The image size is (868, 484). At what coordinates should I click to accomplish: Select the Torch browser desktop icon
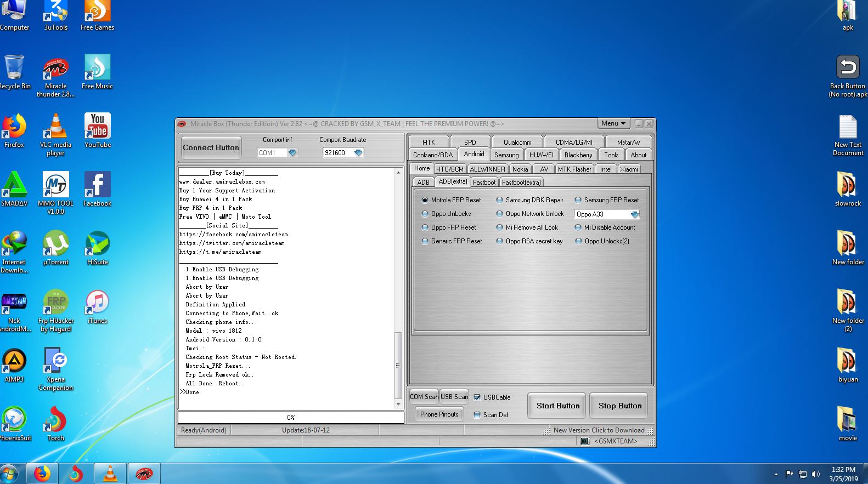(55, 424)
